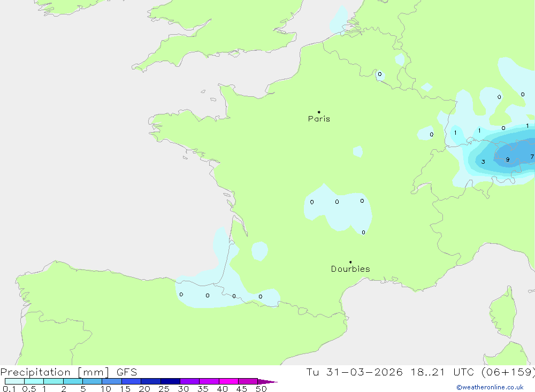Click the Paris city name label

point(319,119)
